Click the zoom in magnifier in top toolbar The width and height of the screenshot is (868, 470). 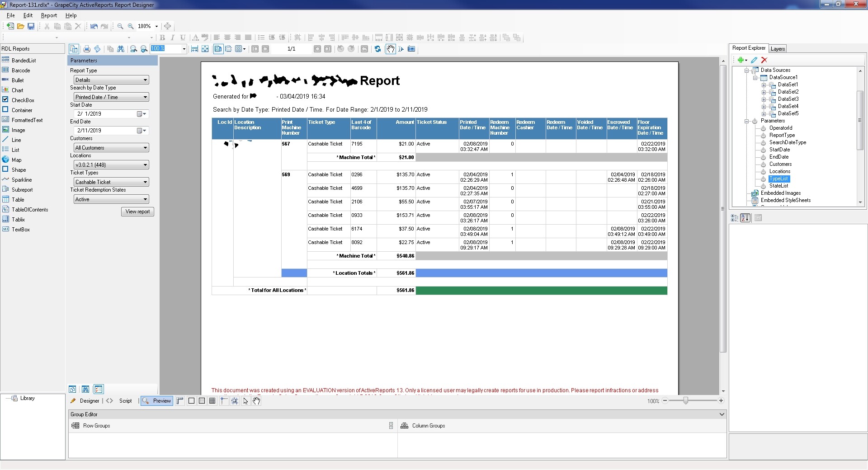pyautogui.click(x=131, y=26)
